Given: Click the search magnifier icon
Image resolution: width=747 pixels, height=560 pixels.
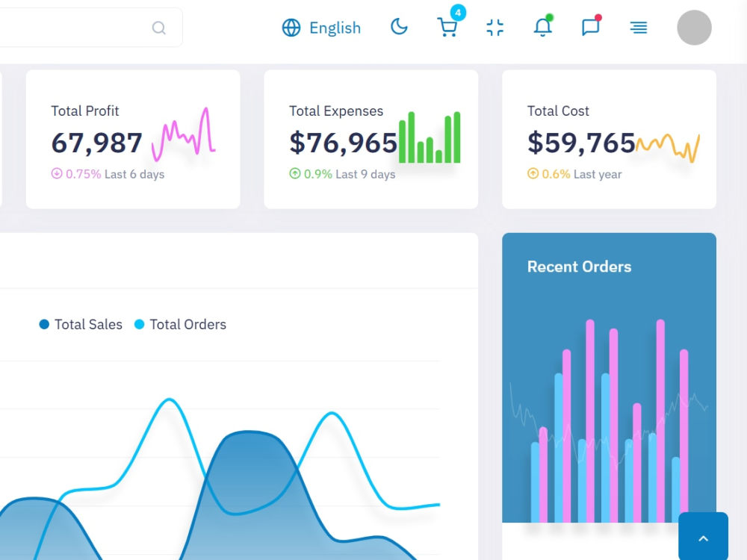Looking at the screenshot, I should point(158,28).
